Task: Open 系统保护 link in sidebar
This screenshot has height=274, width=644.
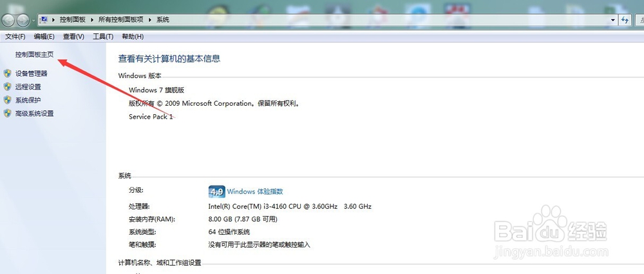Action: (28, 100)
